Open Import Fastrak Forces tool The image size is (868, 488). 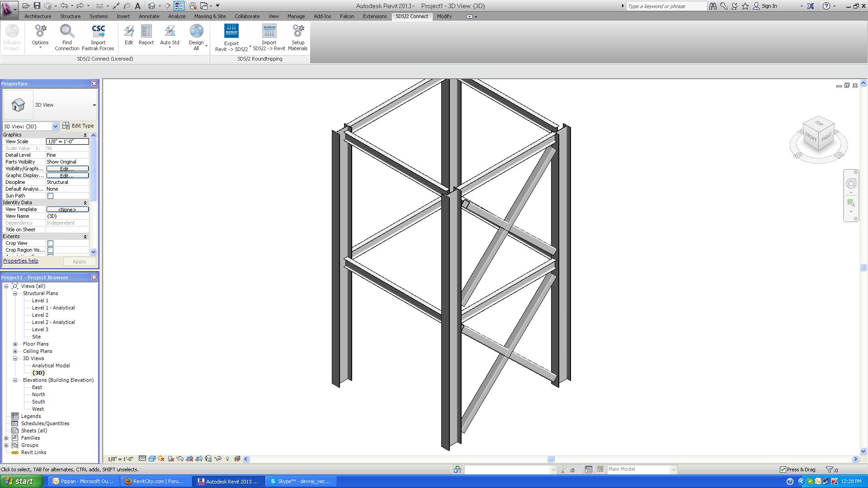[98, 32]
